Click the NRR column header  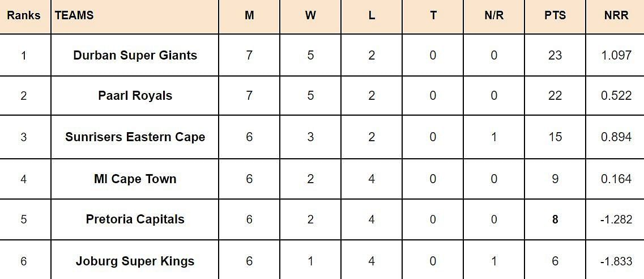point(615,16)
